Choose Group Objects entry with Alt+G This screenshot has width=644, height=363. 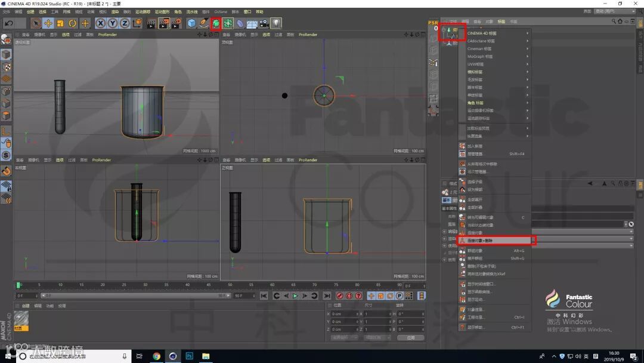(494, 251)
